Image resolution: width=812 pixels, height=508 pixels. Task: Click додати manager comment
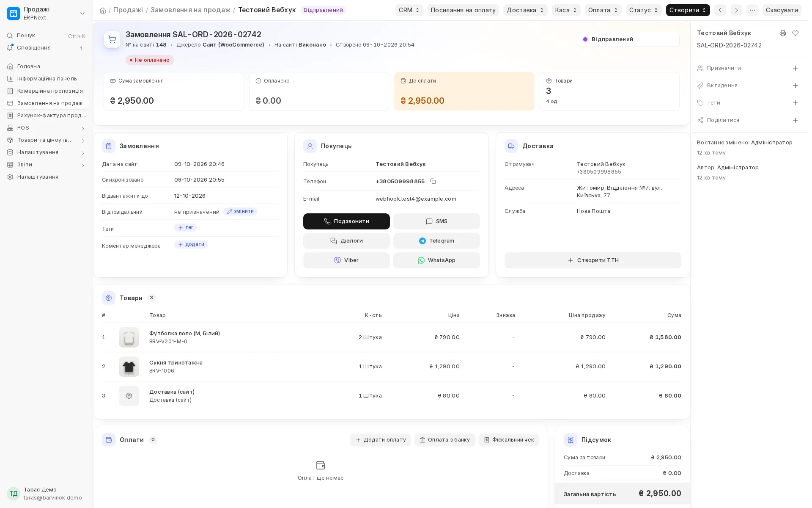191,245
